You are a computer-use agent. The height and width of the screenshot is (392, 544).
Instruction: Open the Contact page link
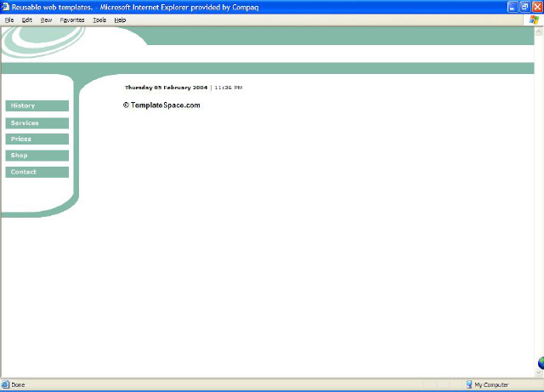(37, 172)
